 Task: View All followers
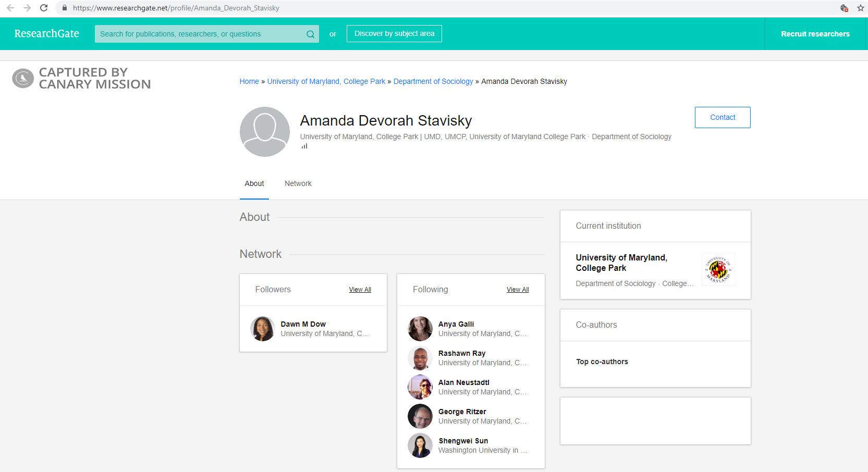click(360, 290)
